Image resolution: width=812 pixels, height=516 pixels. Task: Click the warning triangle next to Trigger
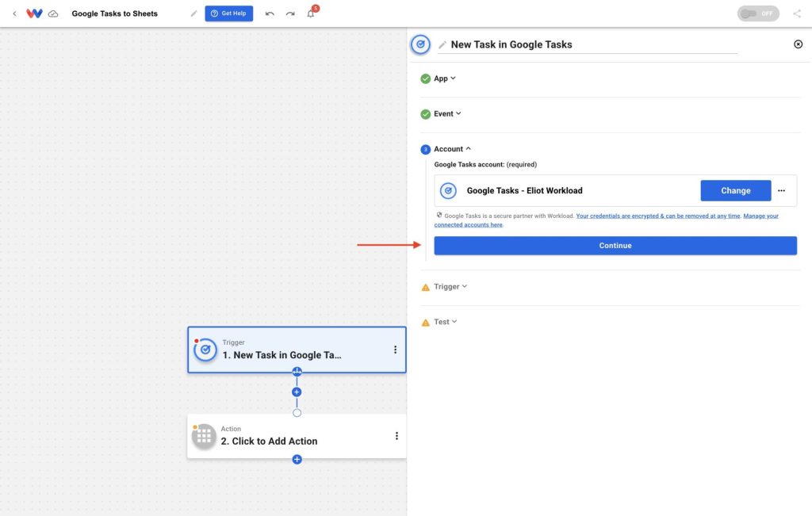(x=425, y=287)
